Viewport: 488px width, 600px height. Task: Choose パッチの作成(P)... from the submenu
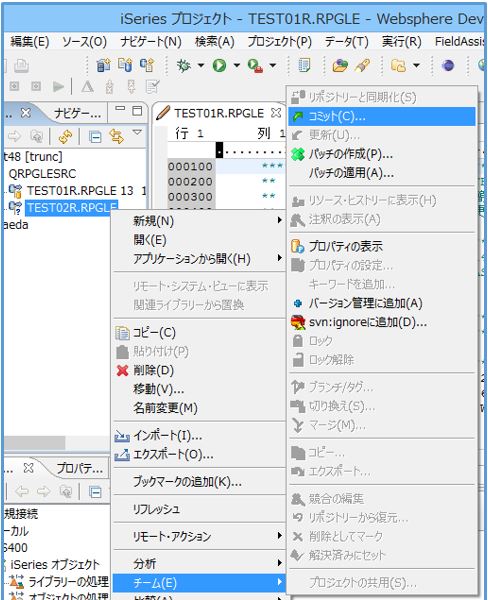click(382, 154)
